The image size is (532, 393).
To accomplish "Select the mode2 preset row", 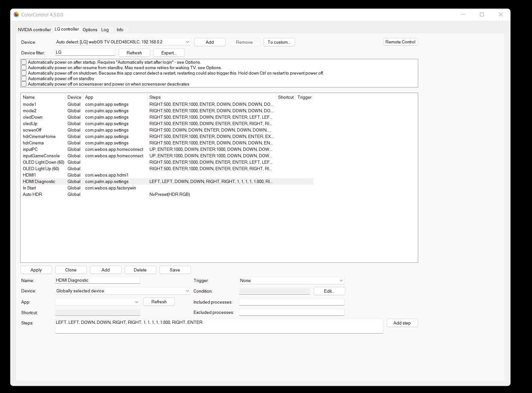I will coord(167,111).
